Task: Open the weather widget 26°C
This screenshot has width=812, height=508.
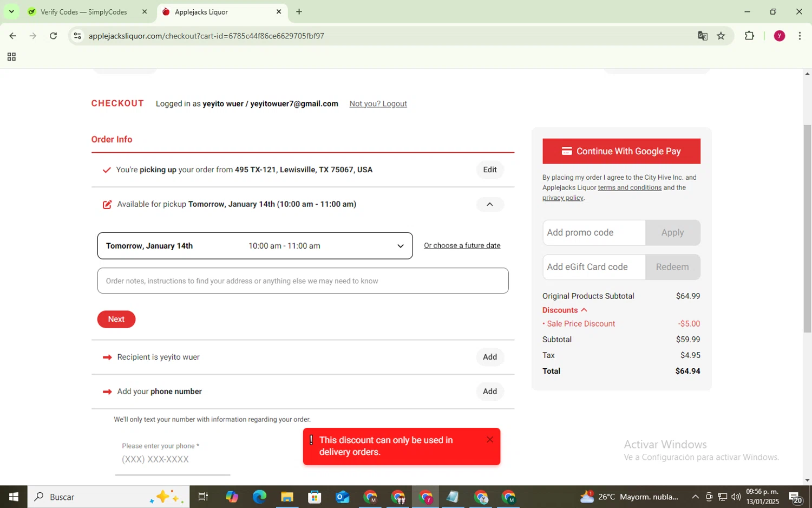Action: point(629,497)
